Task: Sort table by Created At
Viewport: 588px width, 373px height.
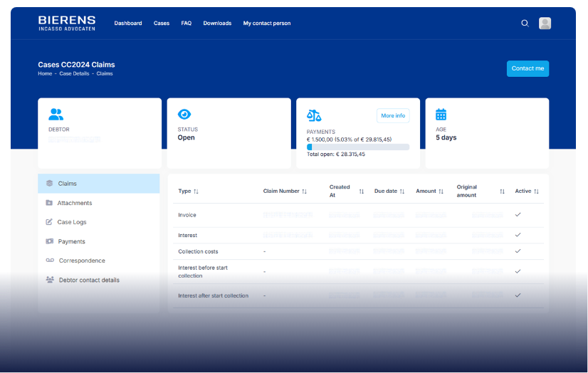Action: (362, 191)
